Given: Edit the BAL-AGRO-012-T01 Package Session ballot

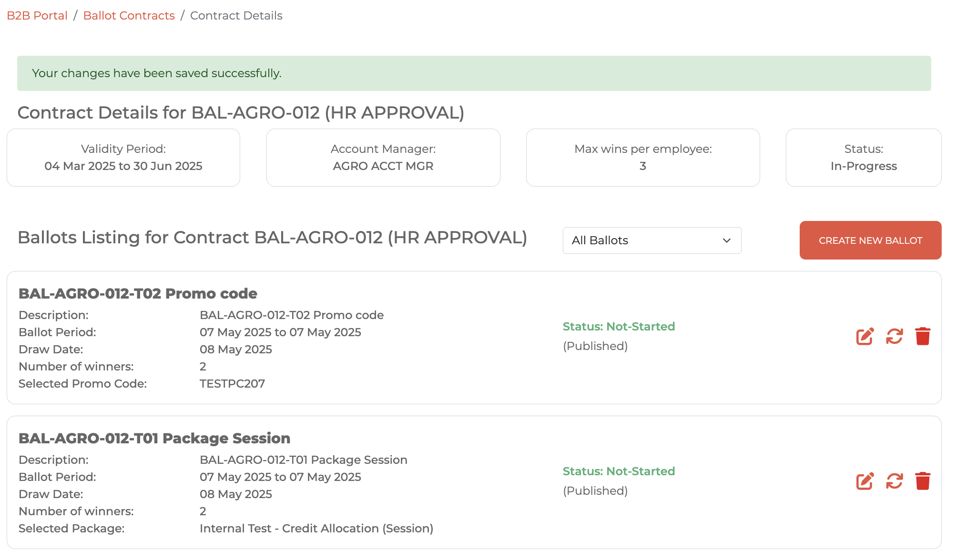Looking at the screenshot, I should pyautogui.click(x=864, y=481).
